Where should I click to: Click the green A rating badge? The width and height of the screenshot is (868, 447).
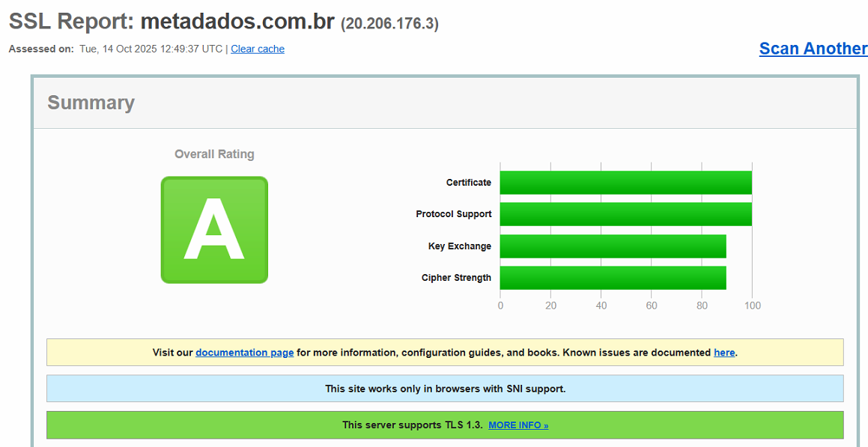click(214, 230)
